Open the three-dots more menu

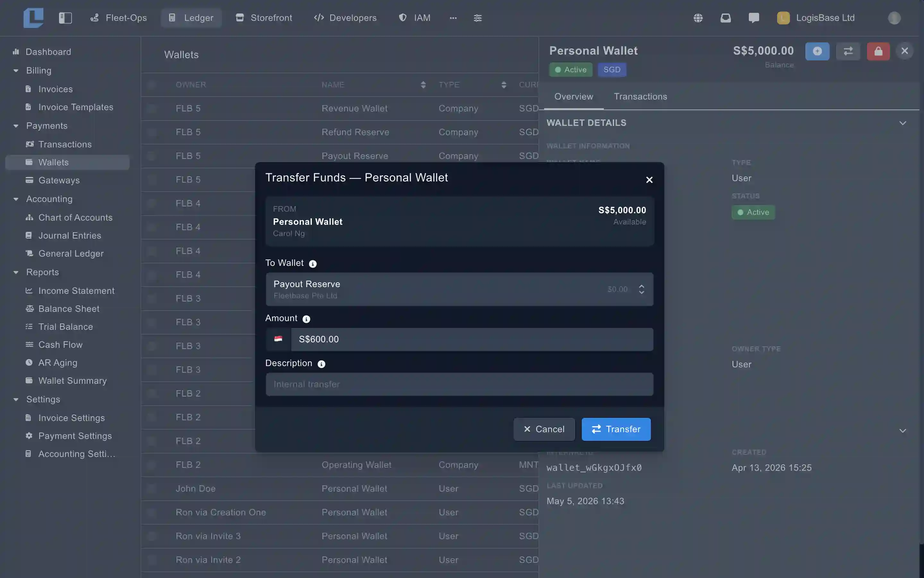(x=453, y=18)
